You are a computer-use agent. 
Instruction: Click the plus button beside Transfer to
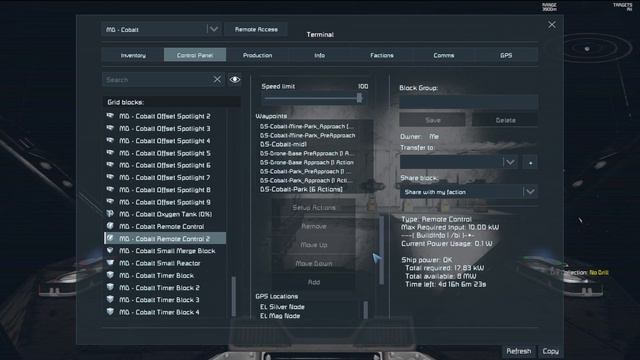[530, 162]
